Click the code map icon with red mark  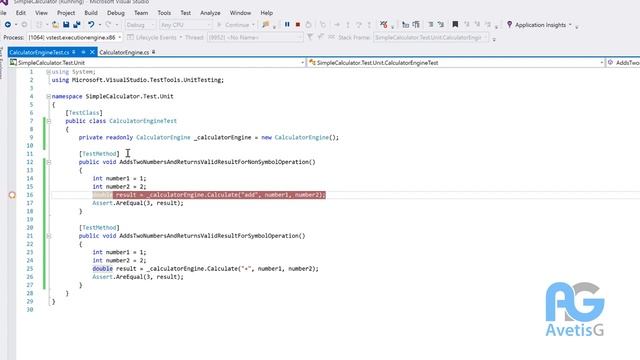tap(383, 24)
